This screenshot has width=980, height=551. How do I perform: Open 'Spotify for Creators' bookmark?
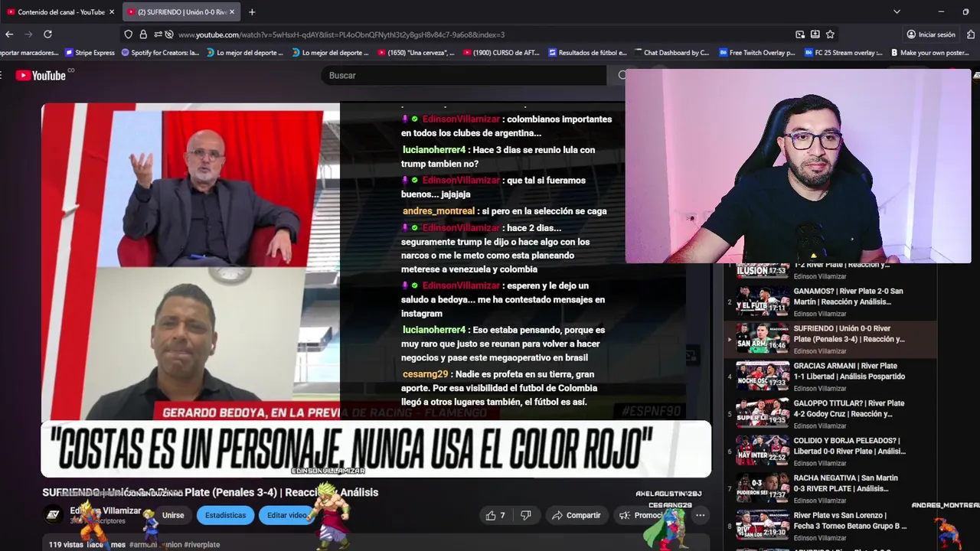tap(160, 53)
